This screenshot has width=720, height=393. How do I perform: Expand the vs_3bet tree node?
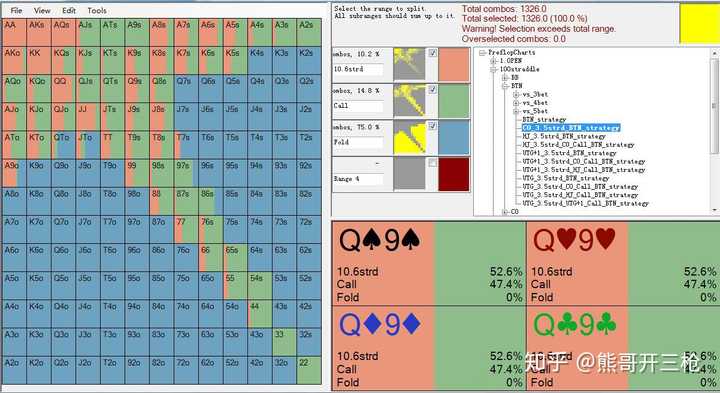tap(516, 95)
